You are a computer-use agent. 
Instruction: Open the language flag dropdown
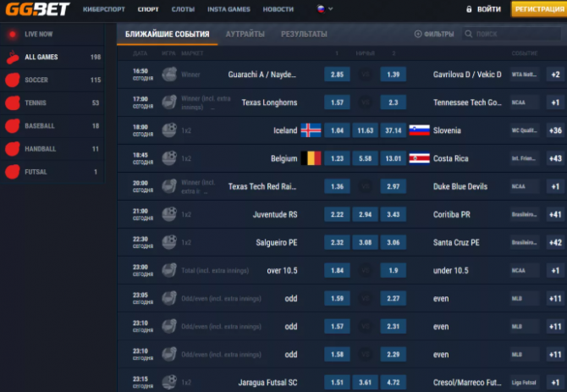[325, 9]
